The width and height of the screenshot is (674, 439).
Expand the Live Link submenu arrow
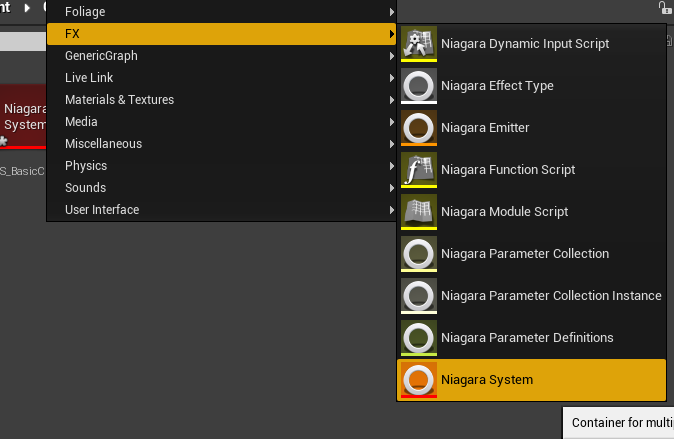coord(392,77)
